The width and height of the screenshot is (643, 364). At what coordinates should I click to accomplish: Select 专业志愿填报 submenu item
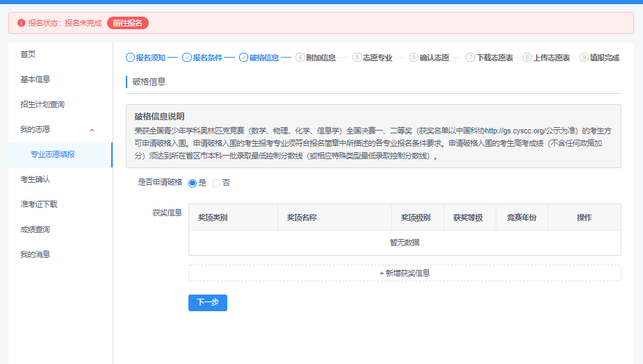53,154
